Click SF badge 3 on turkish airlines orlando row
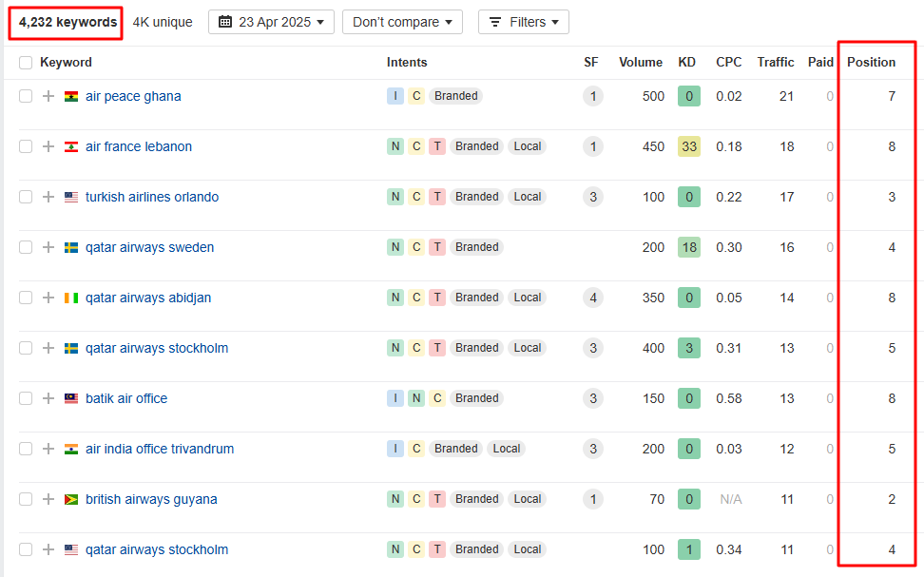Screen dimensions: 924x577 (x=593, y=197)
